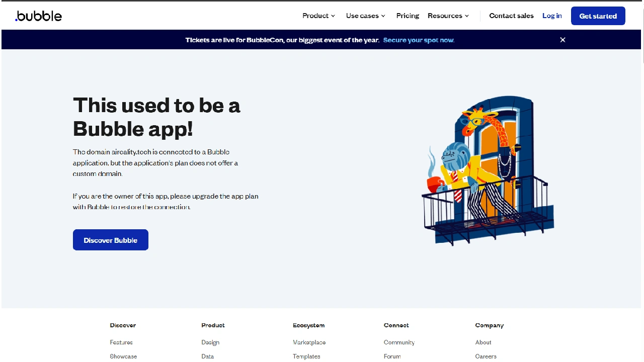644x362 pixels.
Task: Dismiss the BubbleCon announcement banner
Action: (x=562, y=40)
